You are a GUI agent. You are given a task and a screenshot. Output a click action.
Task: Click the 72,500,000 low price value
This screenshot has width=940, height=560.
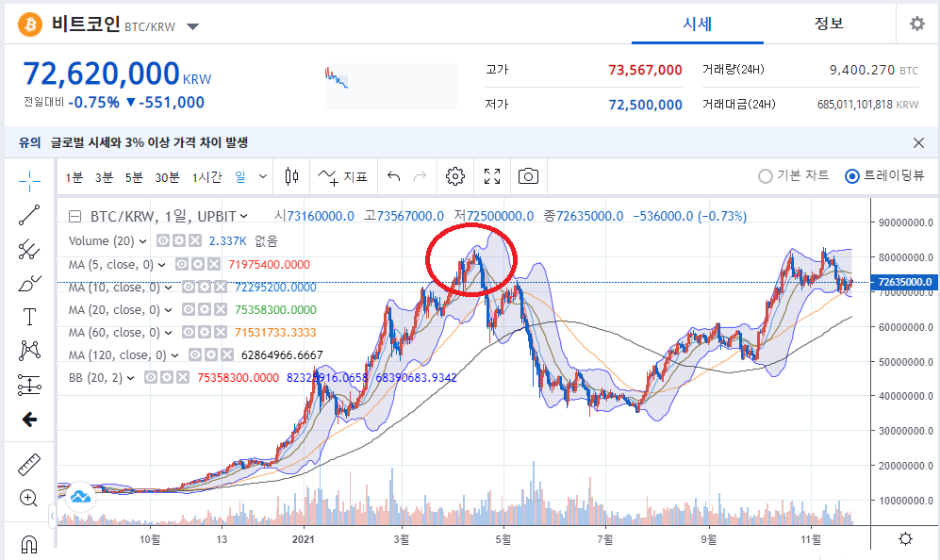click(x=645, y=105)
